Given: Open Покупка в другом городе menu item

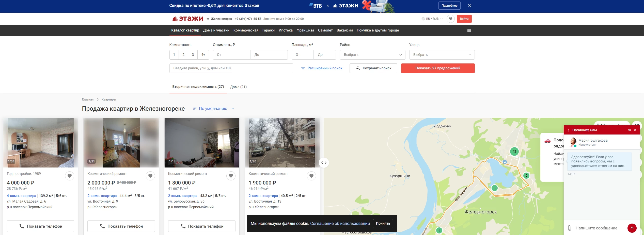Looking at the screenshot, I should click(378, 30).
